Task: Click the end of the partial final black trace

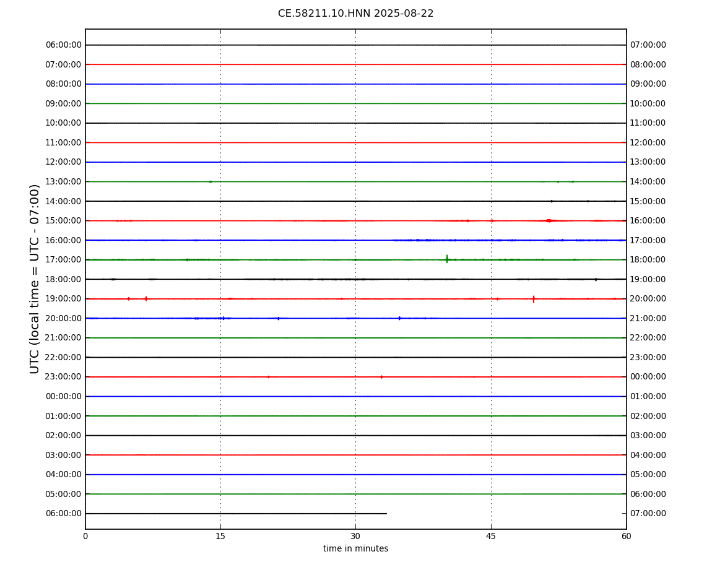Action: pos(386,514)
